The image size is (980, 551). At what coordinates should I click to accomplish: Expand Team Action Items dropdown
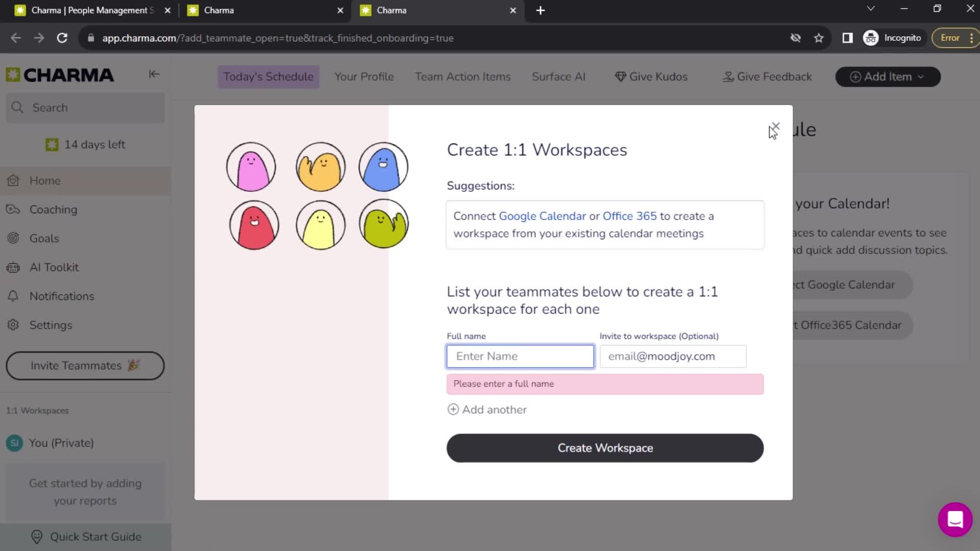[463, 77]
